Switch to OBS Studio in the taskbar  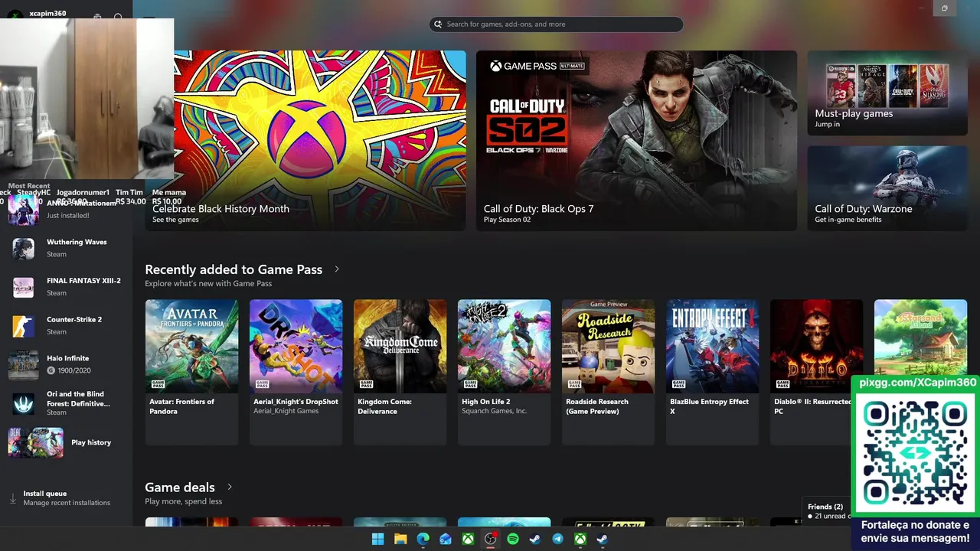click(x=490, y=539)
